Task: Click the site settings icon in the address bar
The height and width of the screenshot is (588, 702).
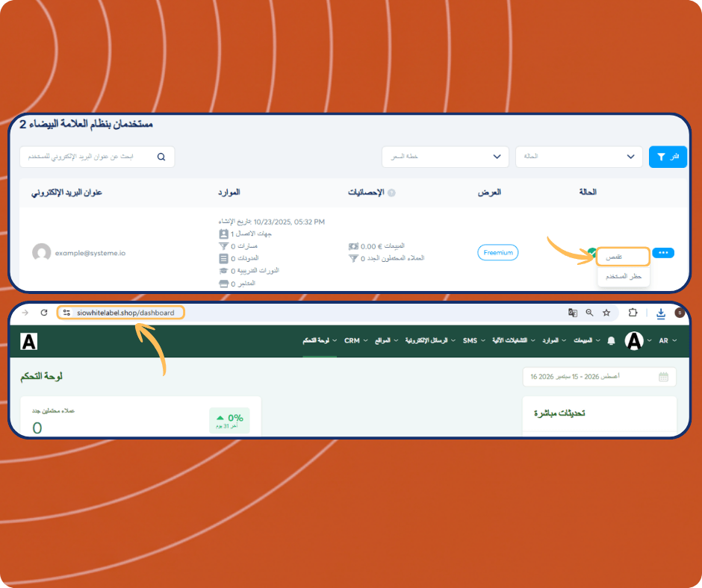Action: pyautogui.click(x=66, y=313)
